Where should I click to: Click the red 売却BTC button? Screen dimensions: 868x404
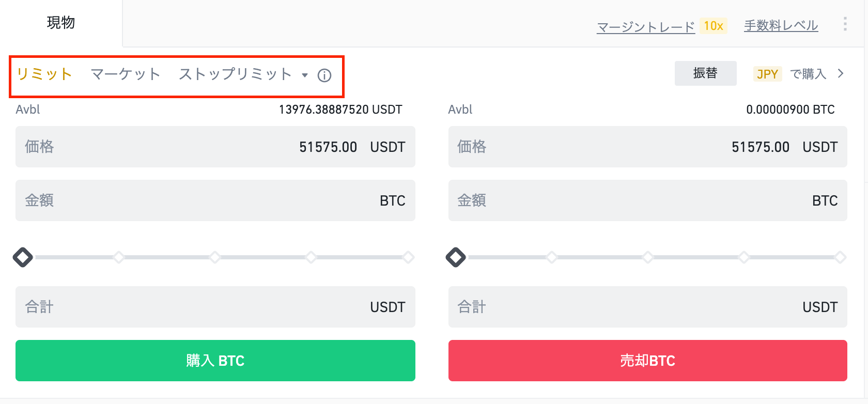(x=648, y=361)
